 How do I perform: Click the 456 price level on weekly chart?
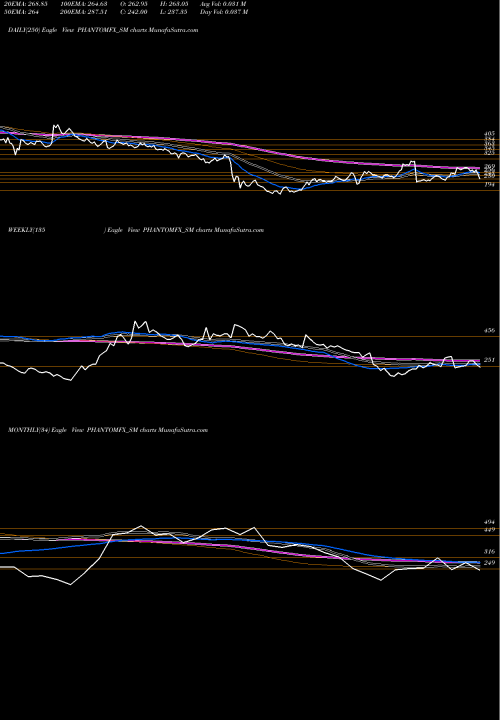(x=489, y=330)
